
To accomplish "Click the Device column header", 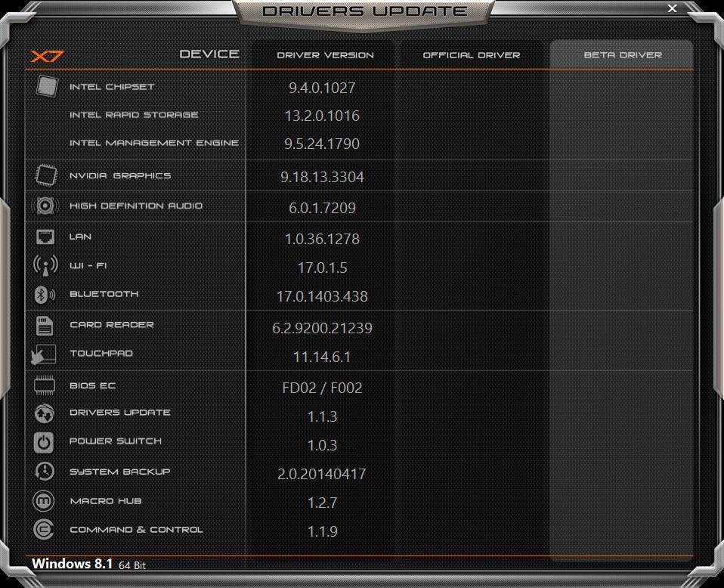I will [x=209, y=54].
